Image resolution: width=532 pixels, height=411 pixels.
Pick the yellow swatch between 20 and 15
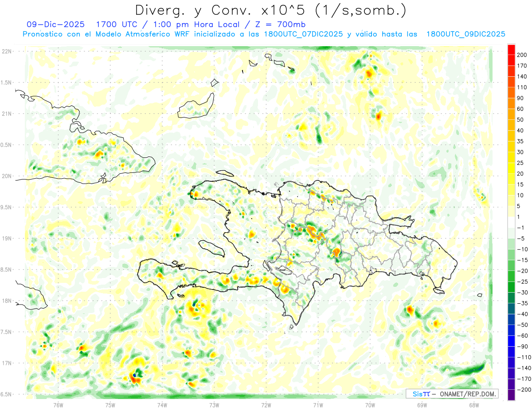[511, 179]
